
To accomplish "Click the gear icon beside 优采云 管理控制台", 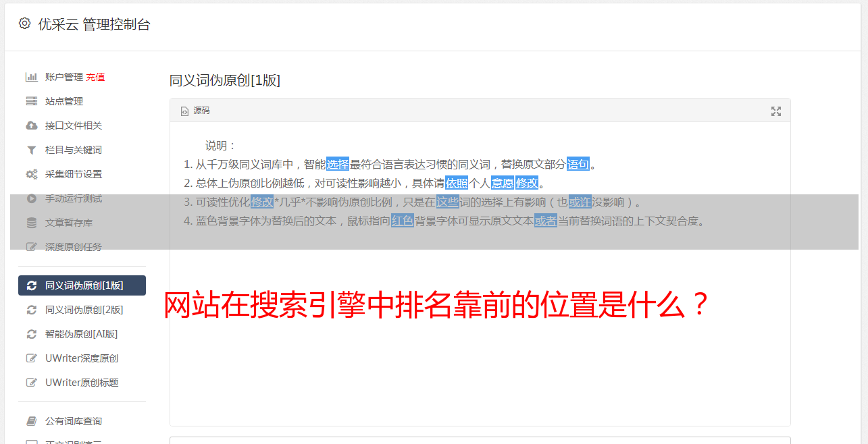I will 25,24.
